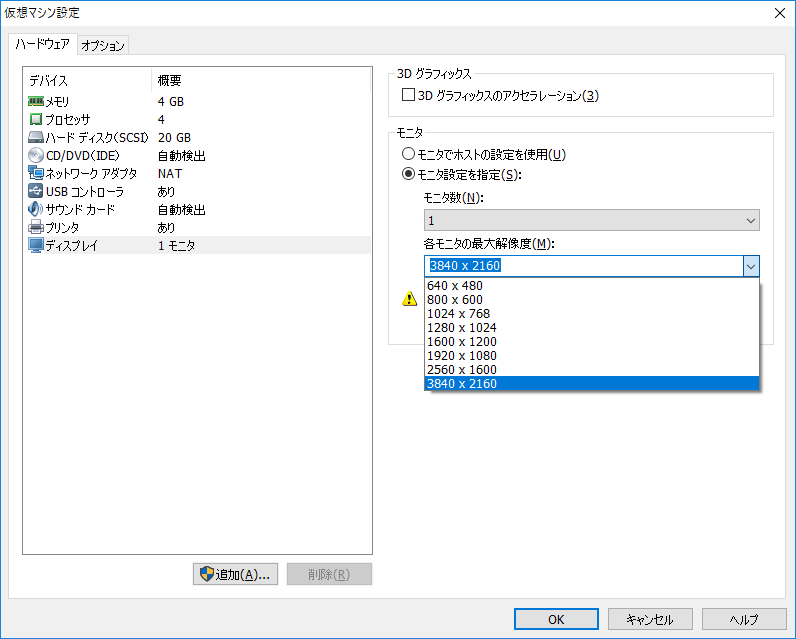796x639 pixels.
Task: Click the USB controller icon
Action: pyautogui.click(x=36, y=191)
